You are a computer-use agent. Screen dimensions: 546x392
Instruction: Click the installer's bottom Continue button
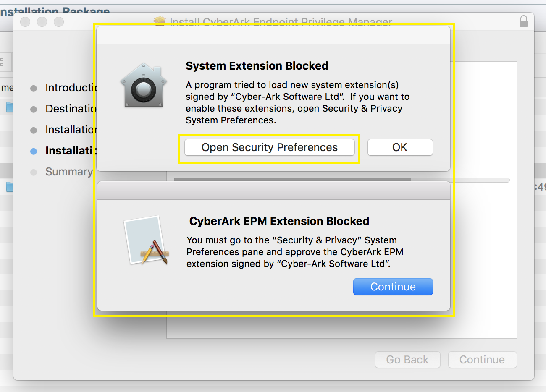[x=482, y=360]
